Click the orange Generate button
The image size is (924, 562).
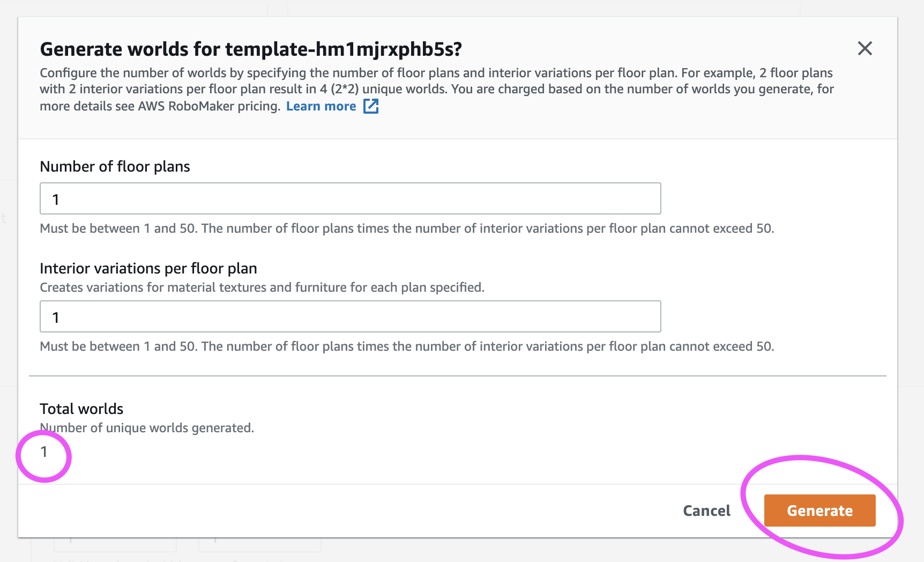[x=819, y=511]
